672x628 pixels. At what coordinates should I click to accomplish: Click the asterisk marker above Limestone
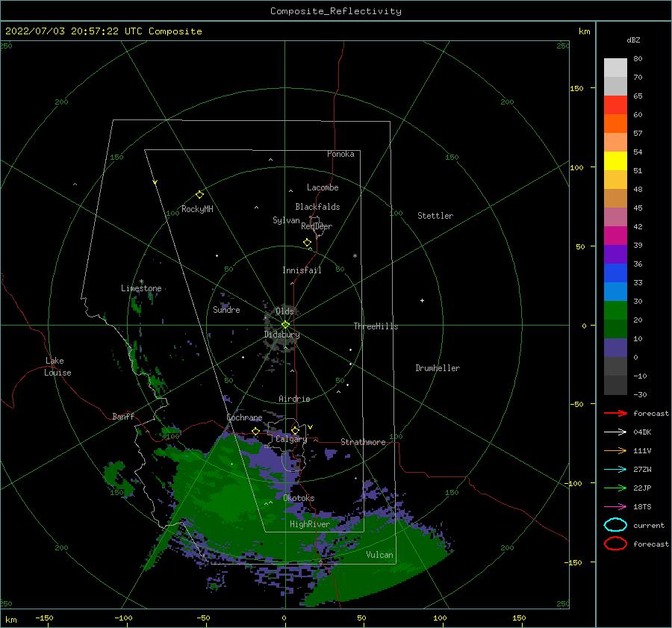tap(141, 282)
